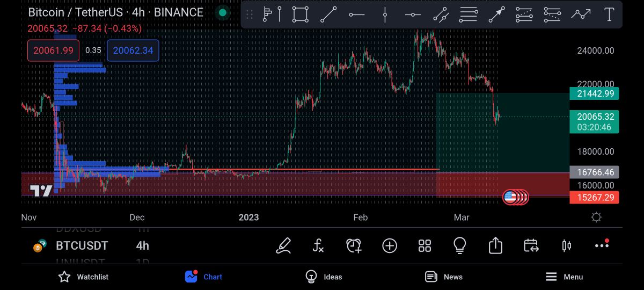This screenshot has height=290, width=644.
Task: Switch to the Watchlist tab
Action: coord(83,277)
